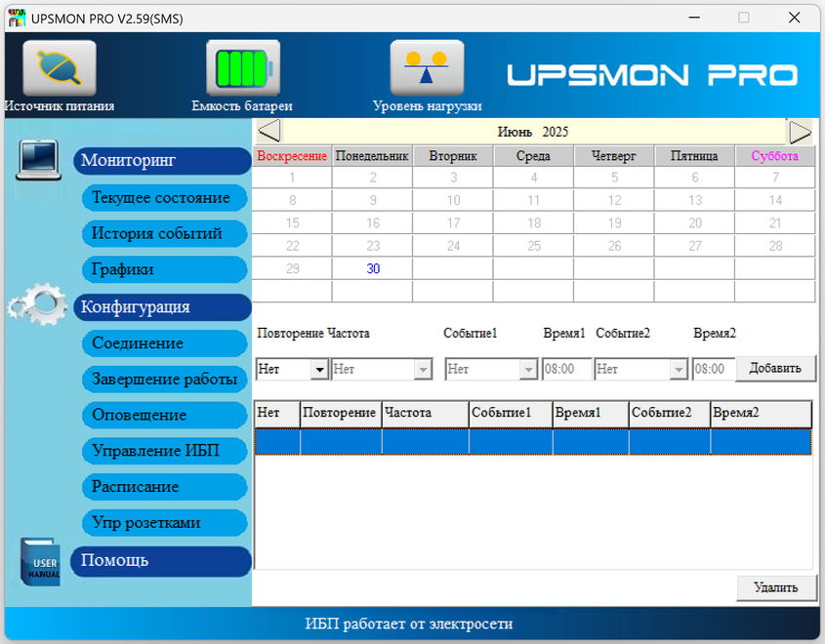This screenshot has width=825, height=644.
Task: Click the Время2 time field
Action: (714, 369)
